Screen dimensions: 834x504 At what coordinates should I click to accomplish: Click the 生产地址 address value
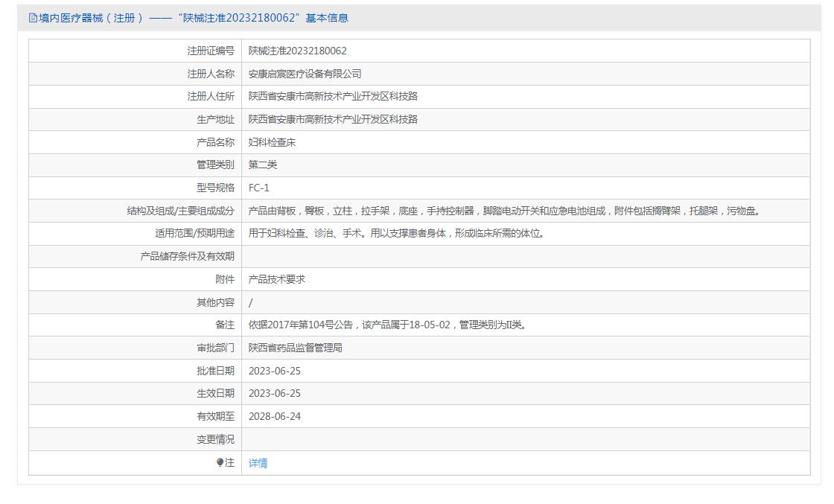(333, 119)
